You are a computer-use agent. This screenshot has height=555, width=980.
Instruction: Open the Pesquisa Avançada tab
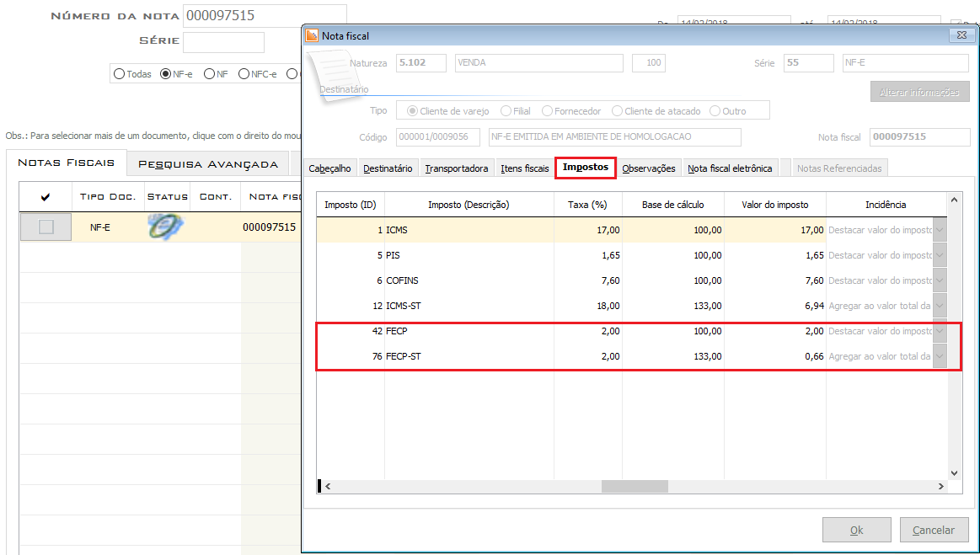207,163
